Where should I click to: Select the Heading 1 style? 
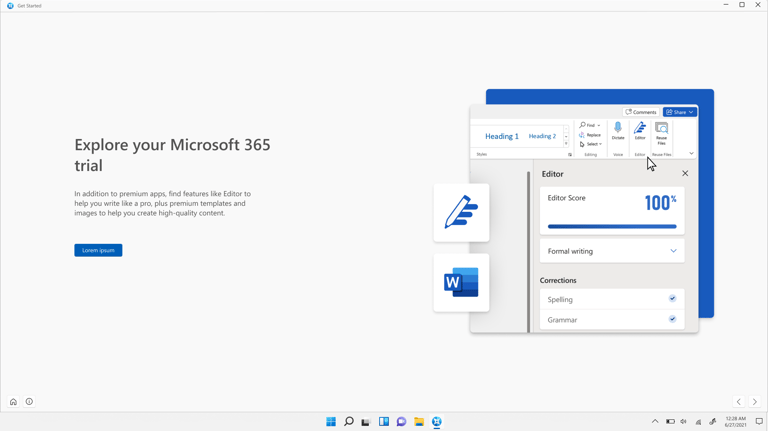click(x=502, y=136)
